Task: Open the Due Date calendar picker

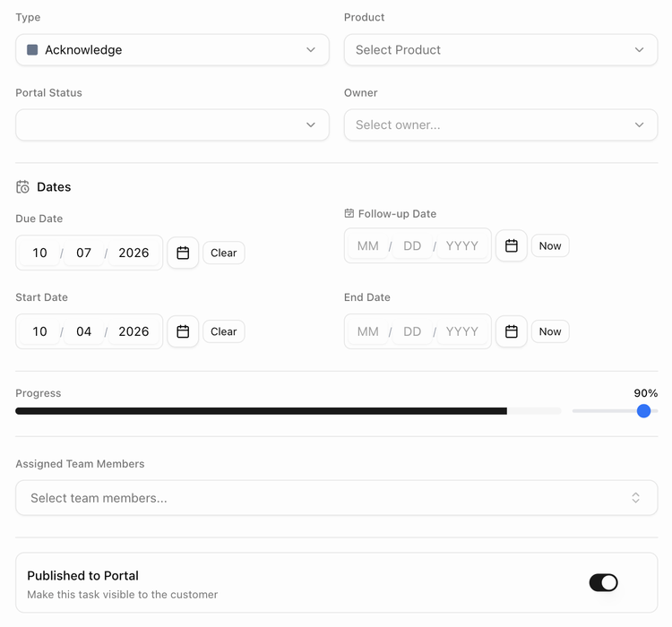Action: (x=183, y=253)
